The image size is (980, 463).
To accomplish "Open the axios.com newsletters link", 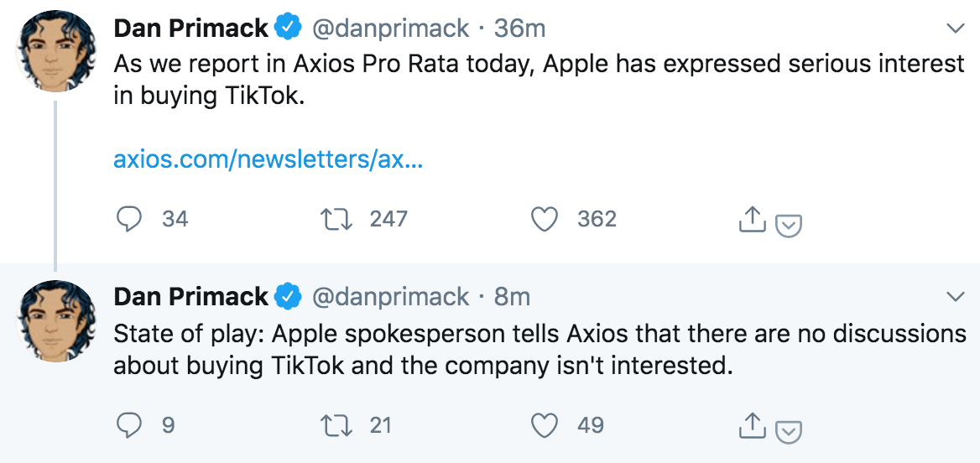I will pyautogui.click(x=268, y=159).
